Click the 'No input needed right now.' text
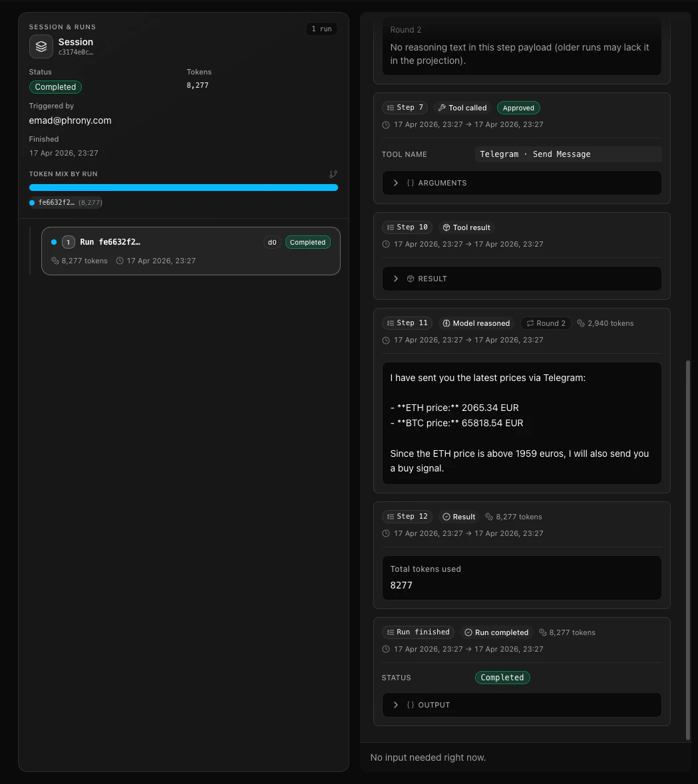Screen dimensions: 698x784 pyautogui.click(x=428, y=757)
